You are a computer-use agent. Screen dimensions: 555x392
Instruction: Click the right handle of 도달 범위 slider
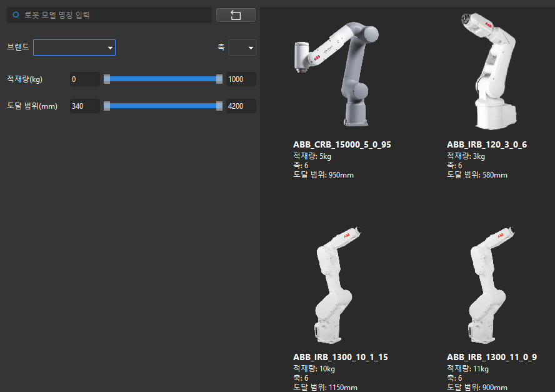coord(219,106)
